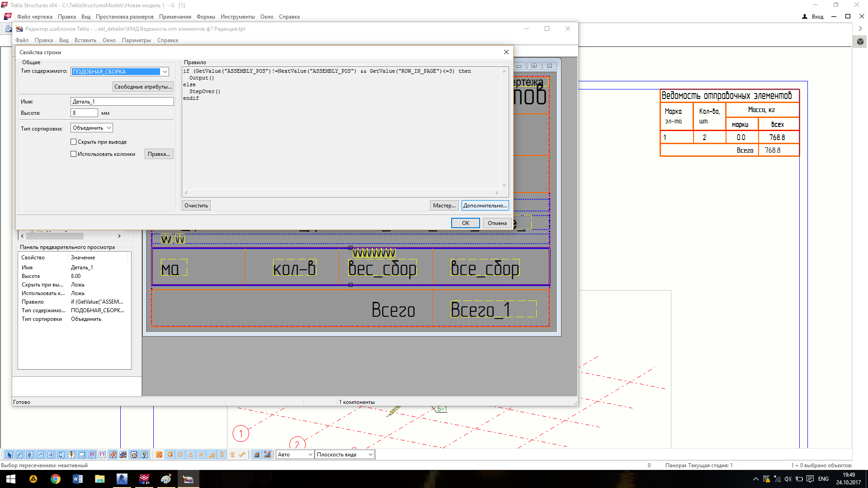Enable 'Скрыть при выводе' checkbox
868x488 pixels.
pos(74,142)
